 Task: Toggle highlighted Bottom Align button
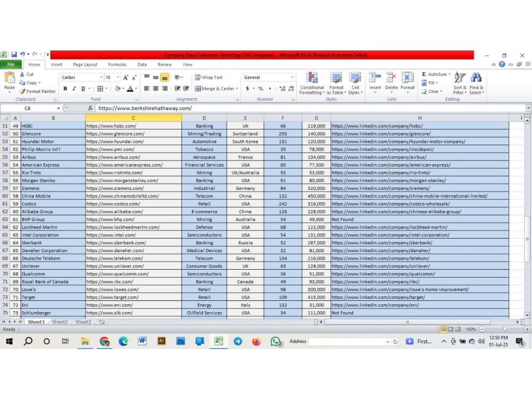pyautogui.click(x=164, y=77)
